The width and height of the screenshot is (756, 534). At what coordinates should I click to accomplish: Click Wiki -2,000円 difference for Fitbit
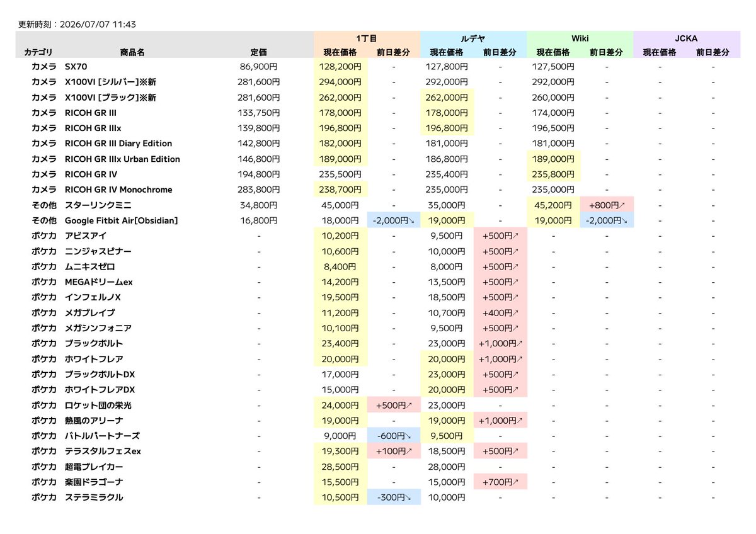click(x=607, y=220)
